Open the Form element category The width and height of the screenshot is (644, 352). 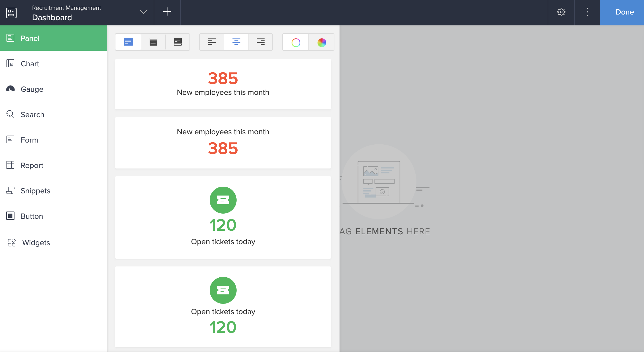[x=29, y=140]
